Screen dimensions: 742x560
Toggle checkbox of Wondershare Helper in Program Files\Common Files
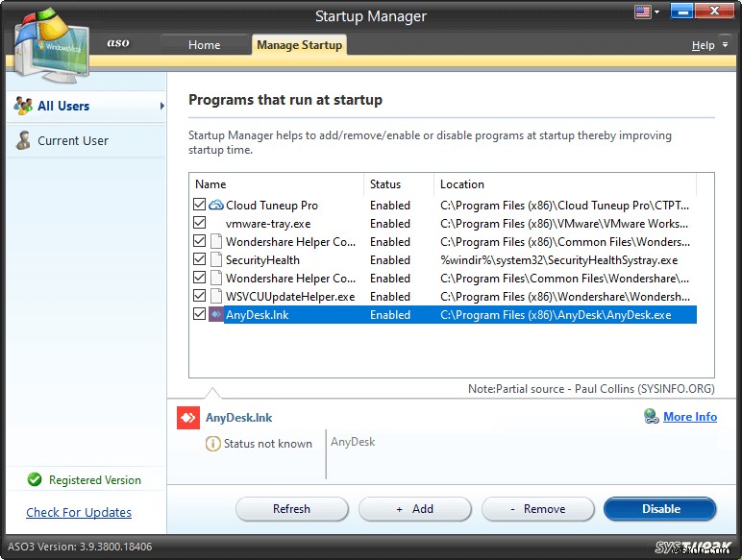199,278
